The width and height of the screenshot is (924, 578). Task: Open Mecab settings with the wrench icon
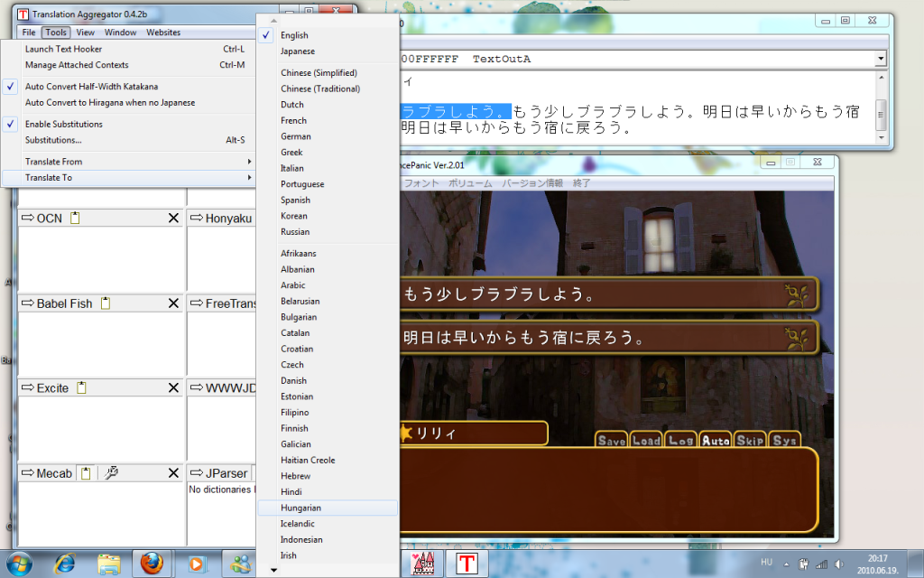tap(111, 473)
